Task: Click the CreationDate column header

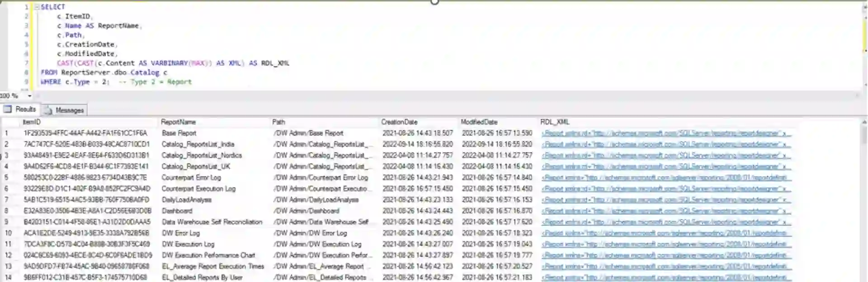Action: (x=399, y=122)
